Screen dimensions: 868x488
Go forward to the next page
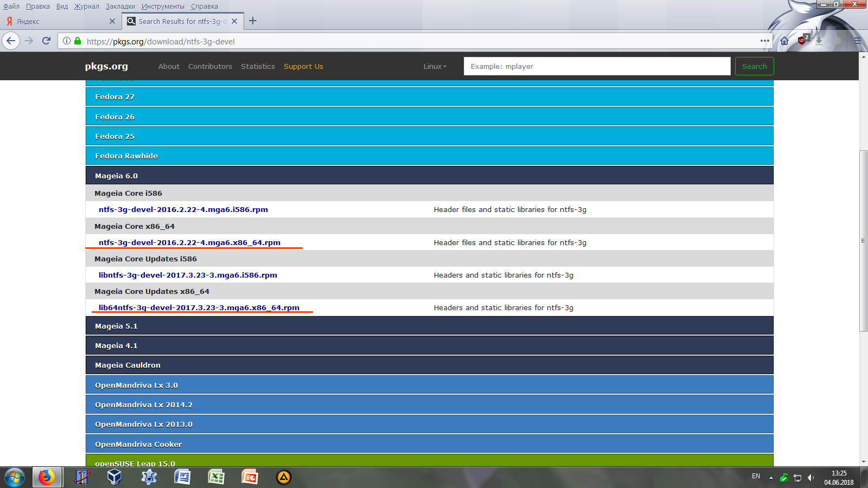[29, 41]
